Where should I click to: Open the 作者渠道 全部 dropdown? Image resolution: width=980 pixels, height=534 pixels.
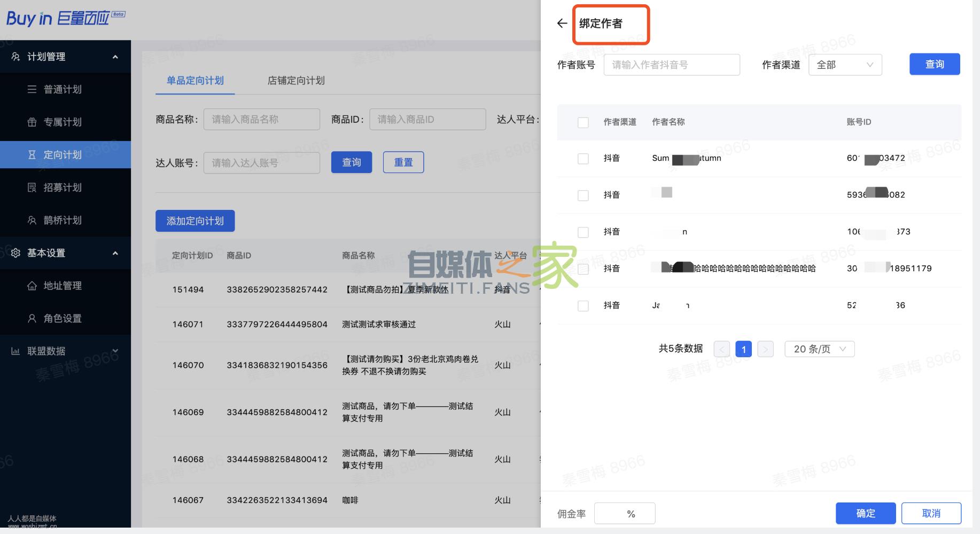coord(845,64)
